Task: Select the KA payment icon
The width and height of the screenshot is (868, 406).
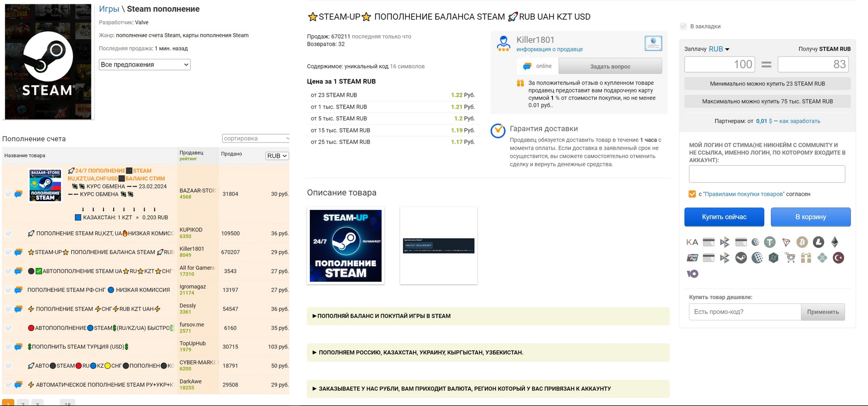Action: (692, 242)
